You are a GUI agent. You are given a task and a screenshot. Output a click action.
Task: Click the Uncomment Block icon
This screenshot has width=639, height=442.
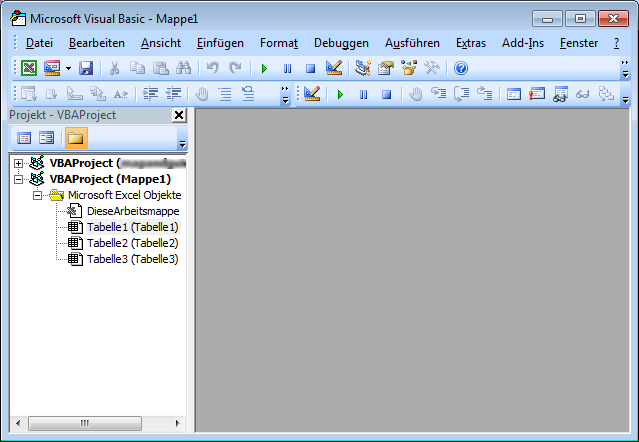click(248, 94)
